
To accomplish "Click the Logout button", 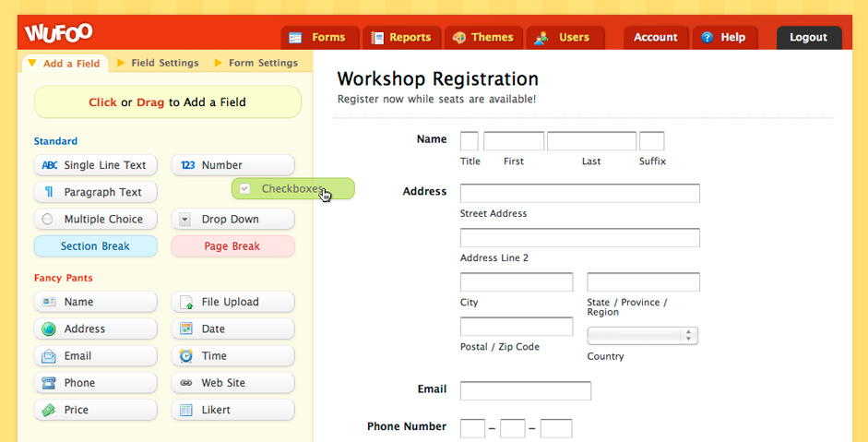I will (x=809, y=38).
